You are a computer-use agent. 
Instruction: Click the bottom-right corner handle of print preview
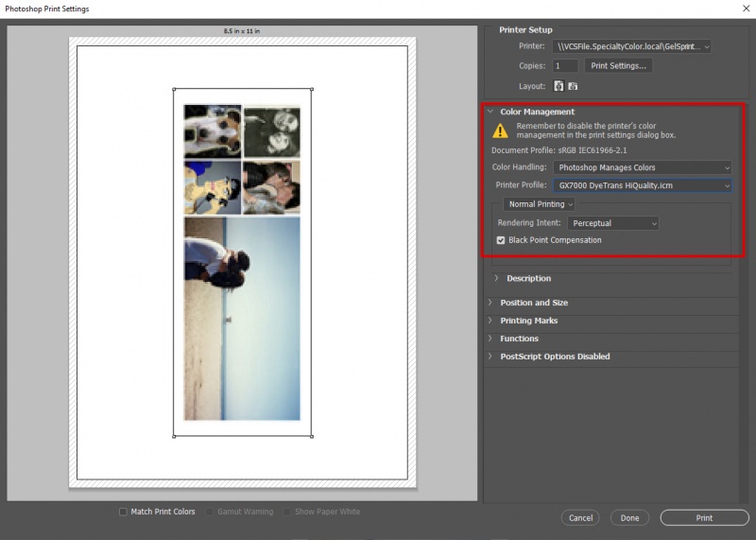point(313,436)
